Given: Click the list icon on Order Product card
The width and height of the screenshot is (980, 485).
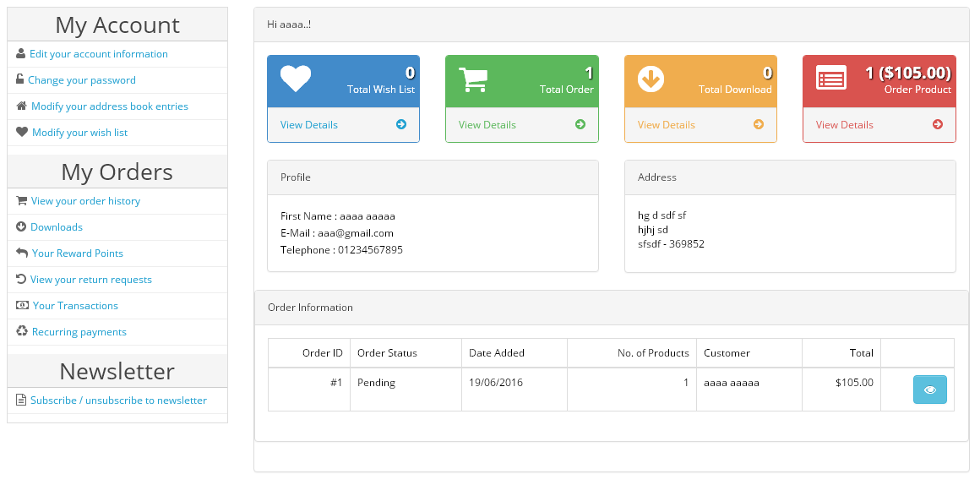Looking at the screenshot, I should coord(831,79).
